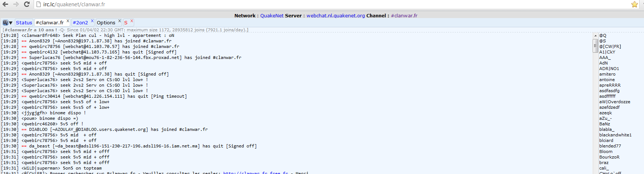Image resolution: width=644 pixels, height=174 pixels.
Task: Select user aW|Overdozze in the nick list
Action: [x=614, y=102]
